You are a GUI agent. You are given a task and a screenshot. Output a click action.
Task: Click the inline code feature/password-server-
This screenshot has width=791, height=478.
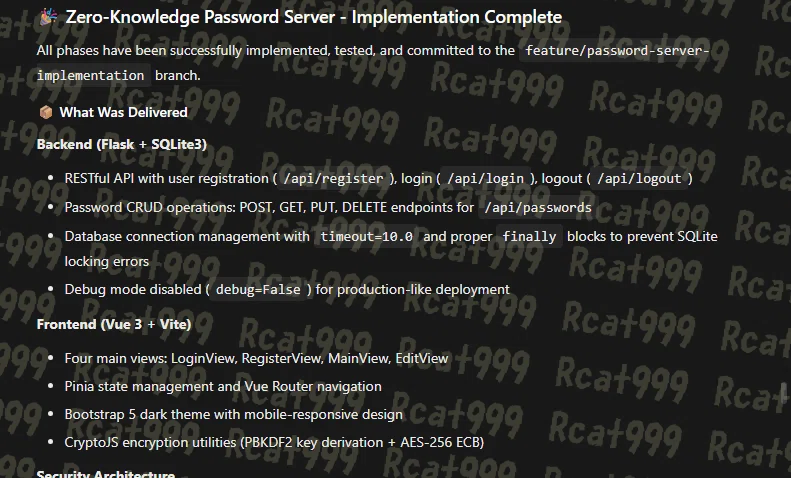click(617, 50)
